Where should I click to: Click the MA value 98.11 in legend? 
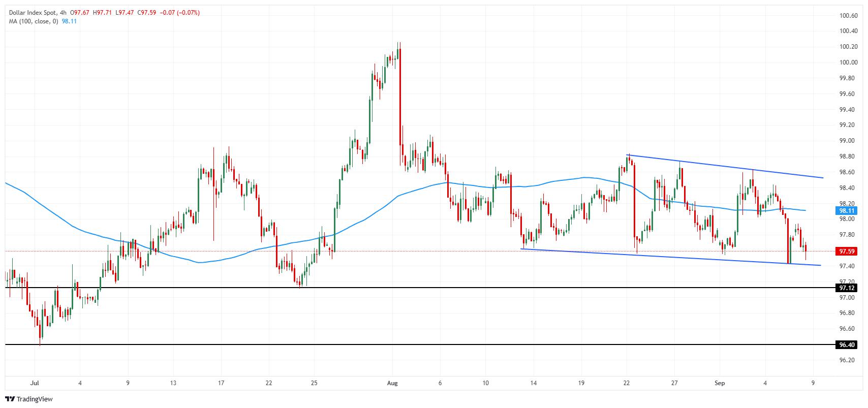pyautogui.click(x=69, y=21)
